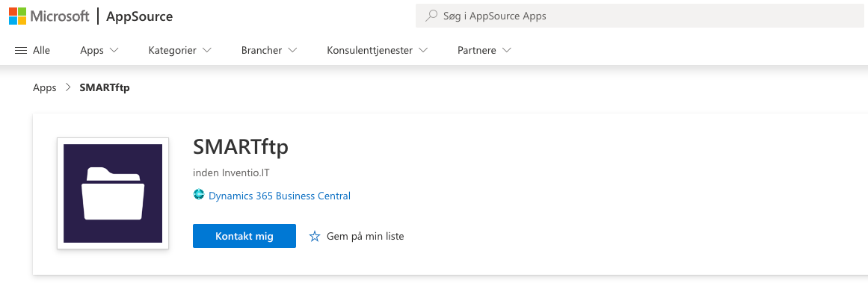Expand the Brancher dropdown
This screenshot has width=868, height=283.
pyautogui.click(x=269, y=50)
